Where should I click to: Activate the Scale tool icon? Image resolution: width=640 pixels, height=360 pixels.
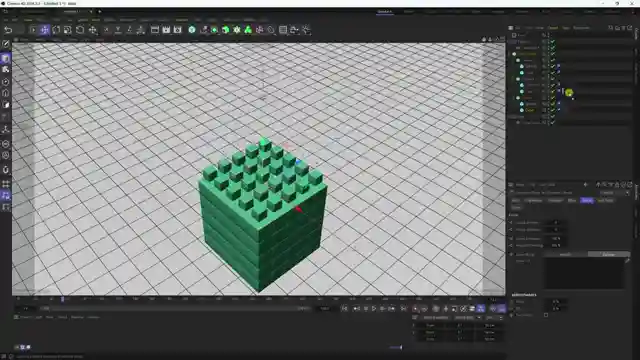click(68, 30)
